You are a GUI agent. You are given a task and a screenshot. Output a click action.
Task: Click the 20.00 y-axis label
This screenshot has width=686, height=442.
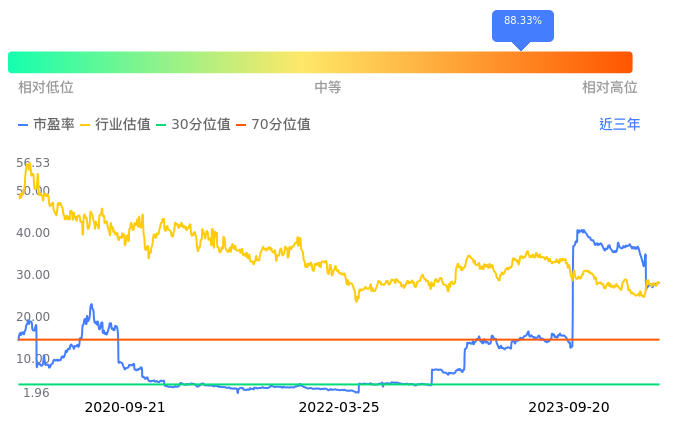(x=33, y=317)
